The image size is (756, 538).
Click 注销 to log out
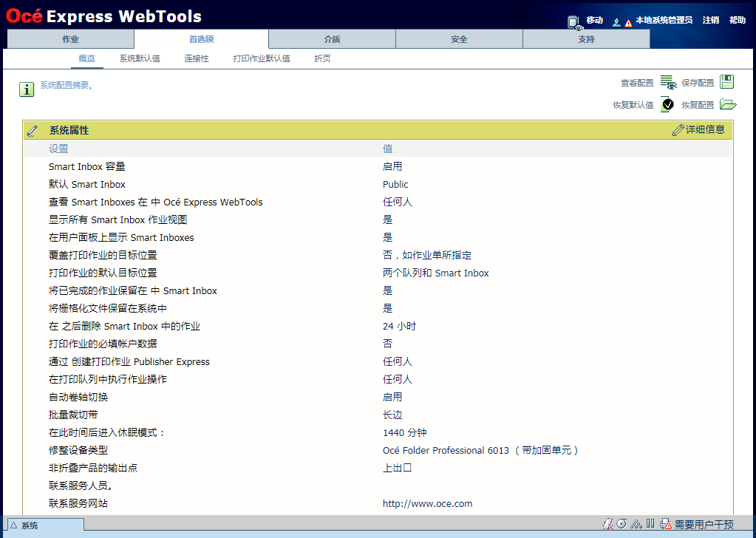pyautogui.click(x=711, y=20)
